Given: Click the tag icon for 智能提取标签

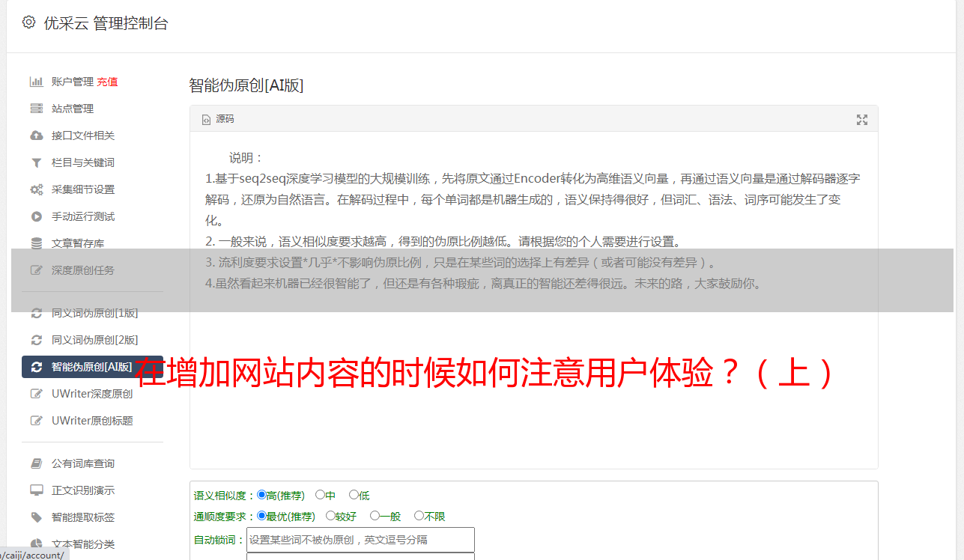Looking at the screenshot, I should pos(36,517).
